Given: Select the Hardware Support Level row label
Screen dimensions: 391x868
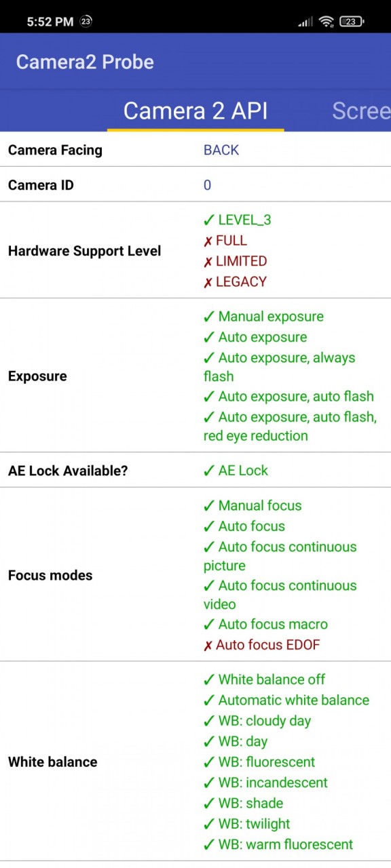Looking at the screenshot, I should pos(85,251).
